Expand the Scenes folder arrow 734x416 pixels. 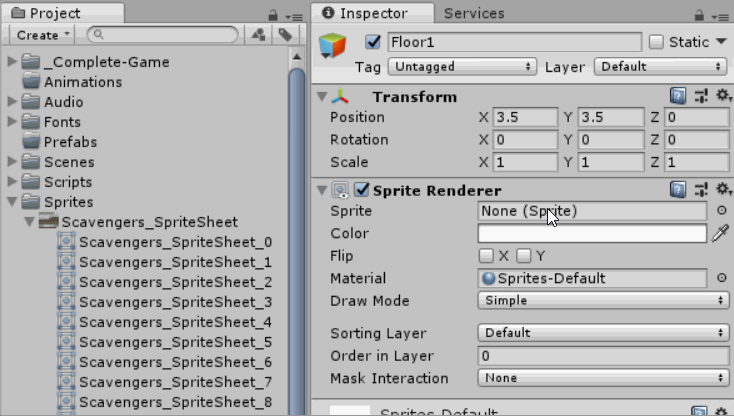(12, 161)
